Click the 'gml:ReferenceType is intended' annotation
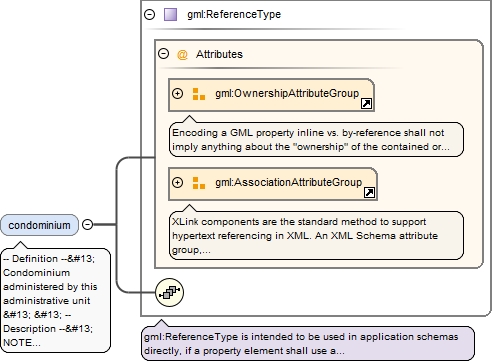493x364 pixels. click(308, 344)
